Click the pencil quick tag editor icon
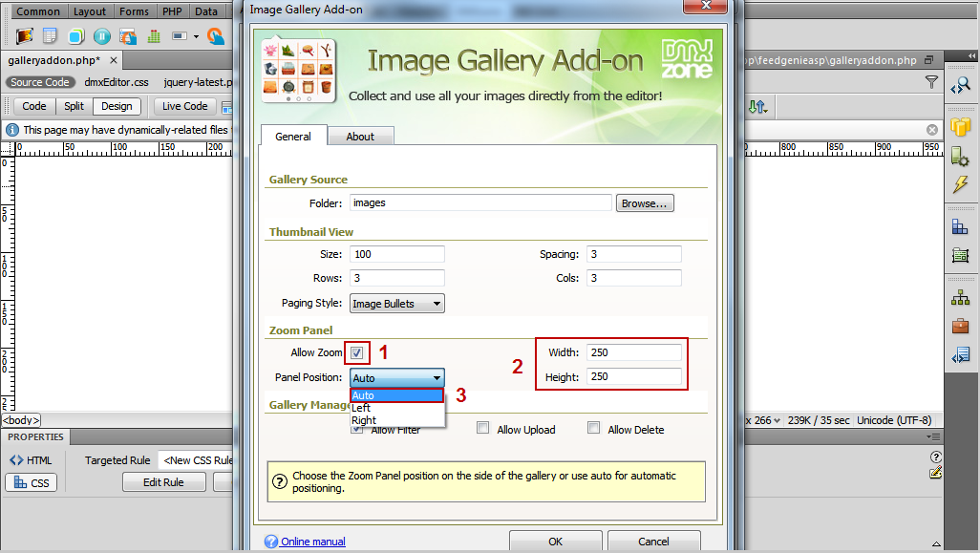This screenshot has width=980, height=553. [x=936, y=473]
